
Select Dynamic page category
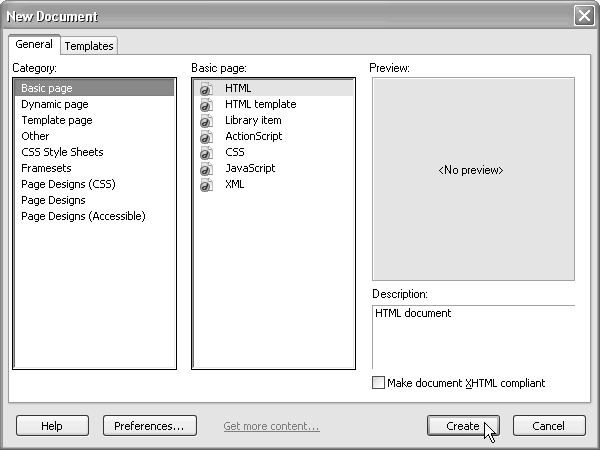[x=94, y=104]
